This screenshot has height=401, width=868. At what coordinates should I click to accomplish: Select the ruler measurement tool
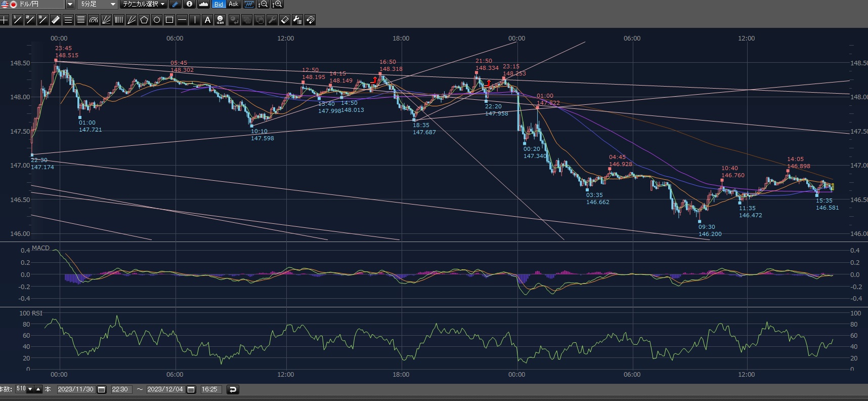click(56, 20)
